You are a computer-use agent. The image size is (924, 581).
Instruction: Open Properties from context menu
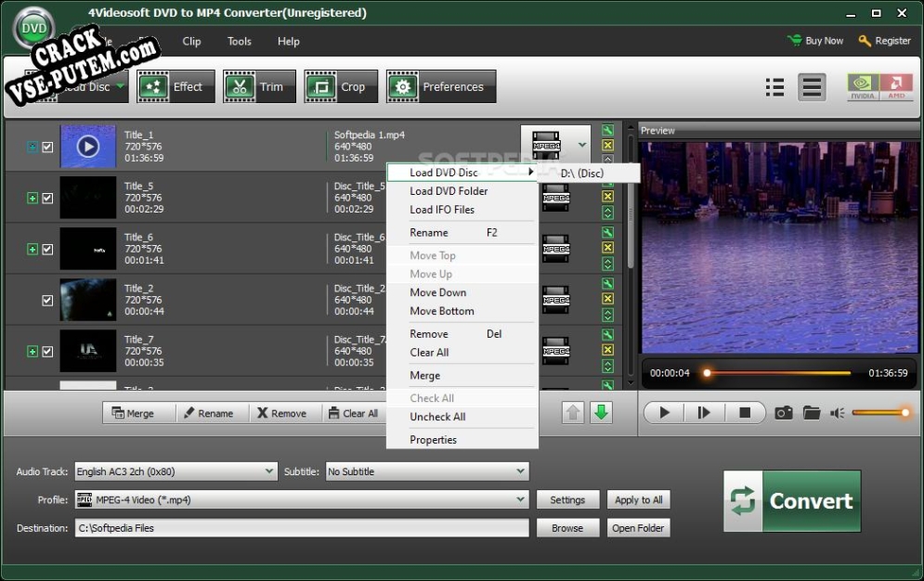(462, 440)
